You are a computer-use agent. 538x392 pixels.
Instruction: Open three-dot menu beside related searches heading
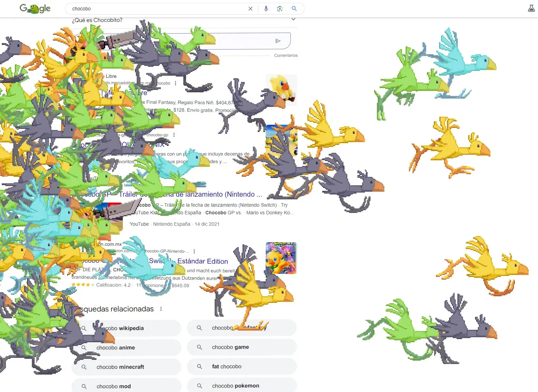click(x=161, y=309)
